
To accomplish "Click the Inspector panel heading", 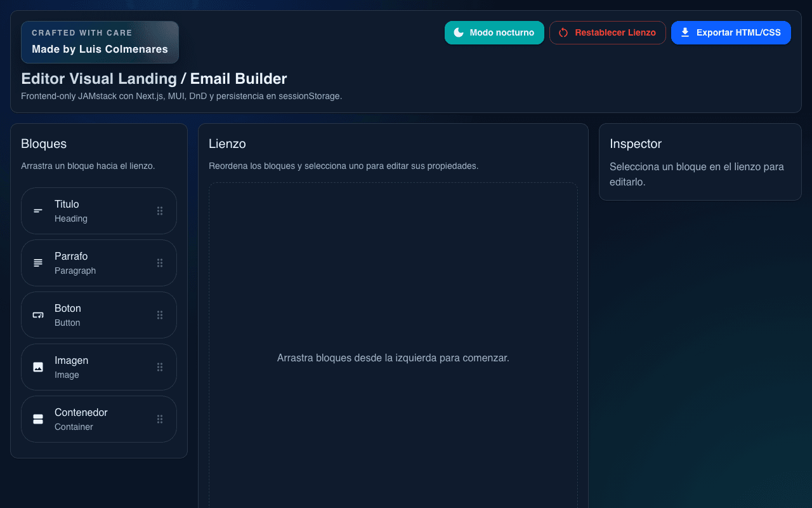I will click(636, 144).
